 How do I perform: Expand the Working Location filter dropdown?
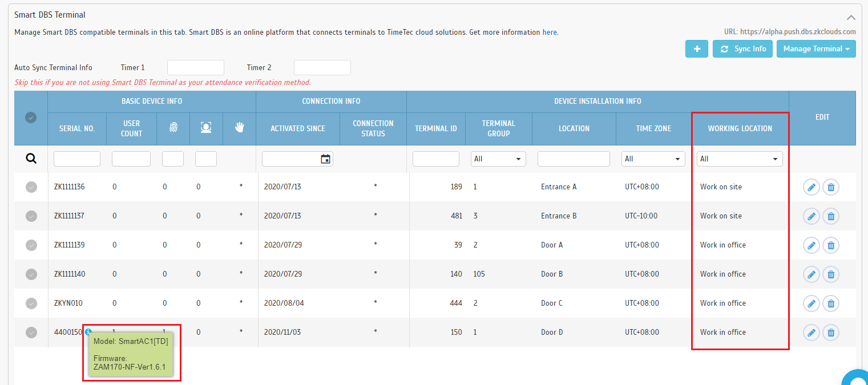[x=740, y=159]
